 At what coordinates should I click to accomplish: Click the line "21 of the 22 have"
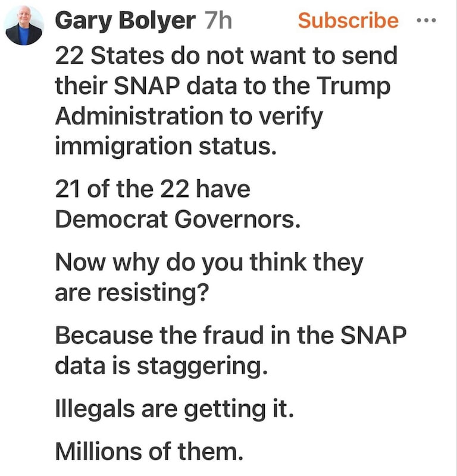click(153, 190)
